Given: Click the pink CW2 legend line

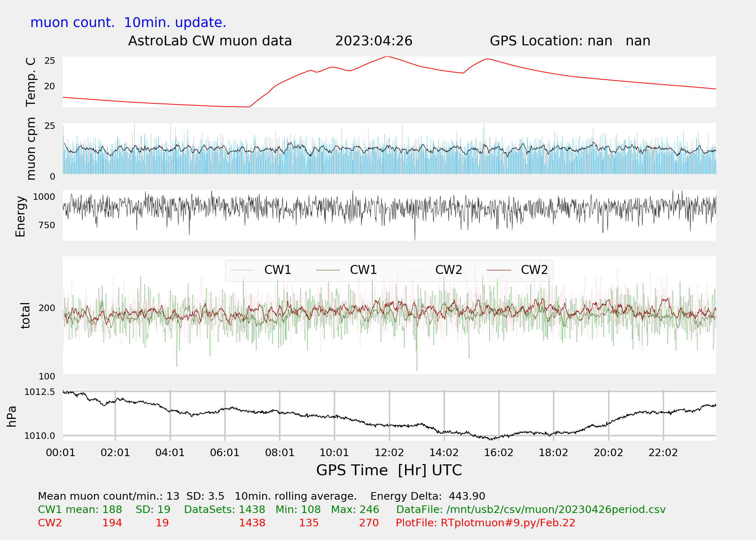Looking at the screenshot, I should pos(413,270).
